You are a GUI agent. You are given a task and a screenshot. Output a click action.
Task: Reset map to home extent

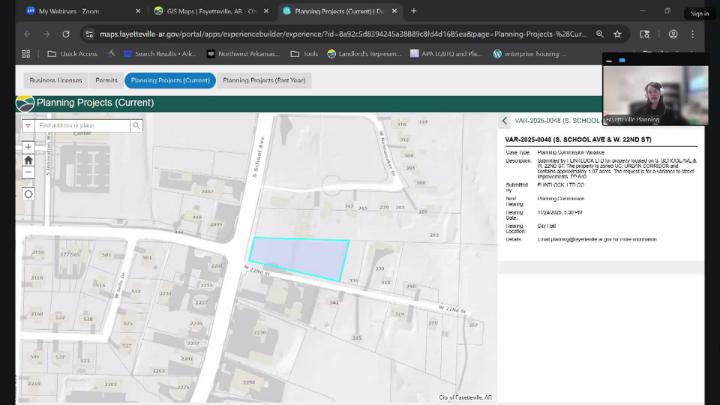(28, 159)
